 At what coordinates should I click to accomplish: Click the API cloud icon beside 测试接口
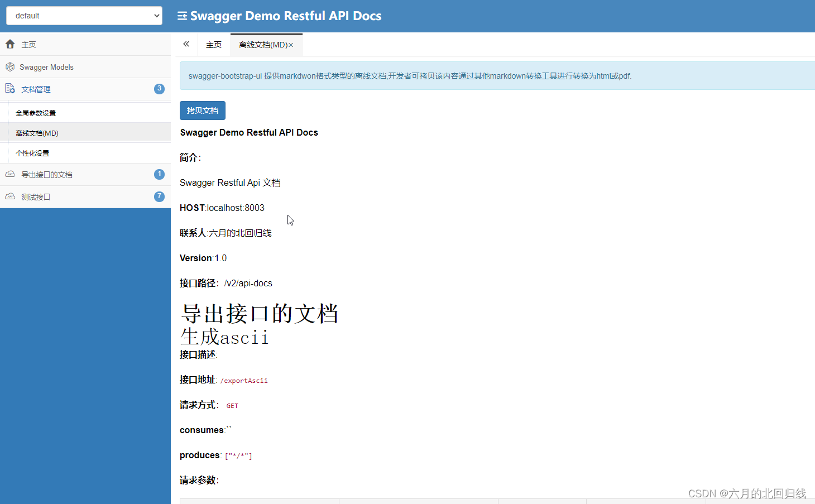coord(10,196)
